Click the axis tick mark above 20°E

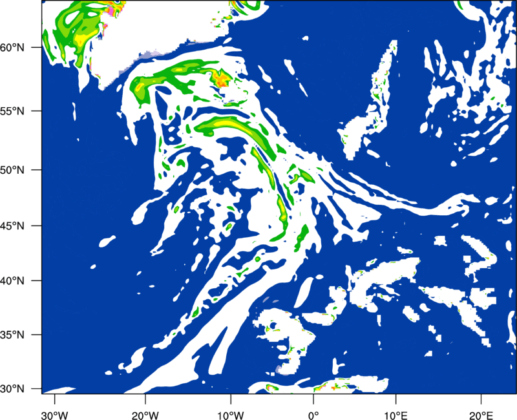(481, 399)
